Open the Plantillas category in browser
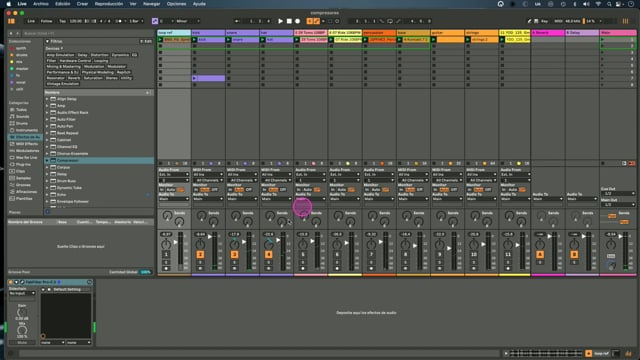640x360 pixels. coord(21,198)
